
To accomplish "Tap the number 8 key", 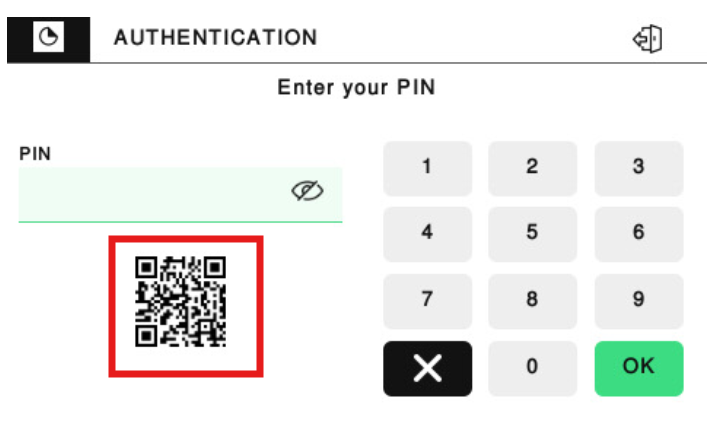I will pos(532,299).
